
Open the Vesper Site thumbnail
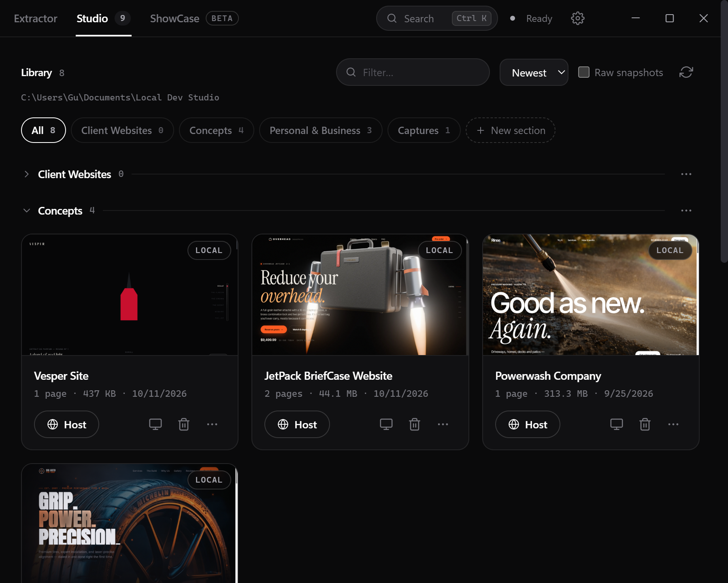point(130,295)
